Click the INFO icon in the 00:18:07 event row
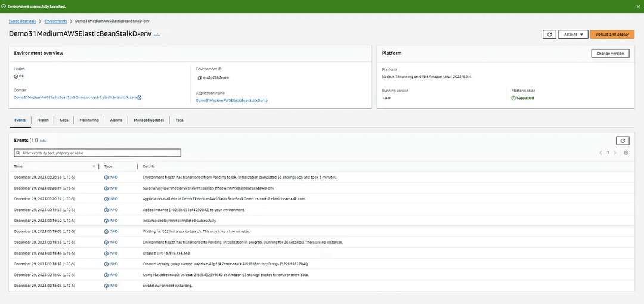The width and height of the screenshot is (644, 304). (106, 275)
